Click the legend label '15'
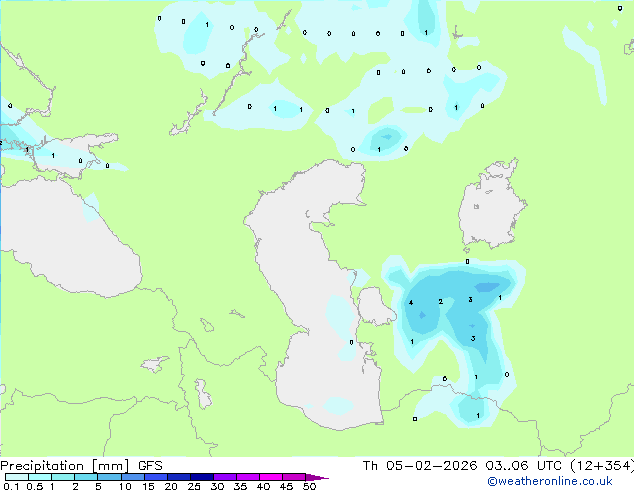 click(148, 486)
